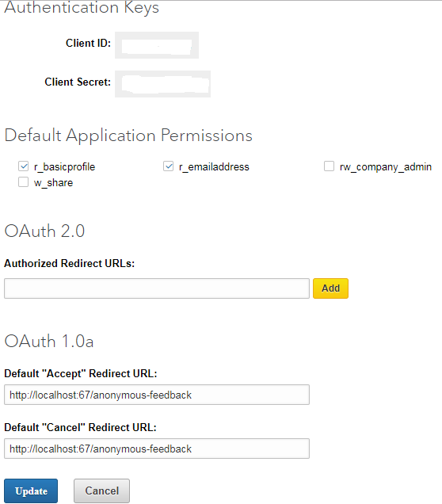Uncheck the r_basicprofile permission checkbox

[x=23, y=166]
